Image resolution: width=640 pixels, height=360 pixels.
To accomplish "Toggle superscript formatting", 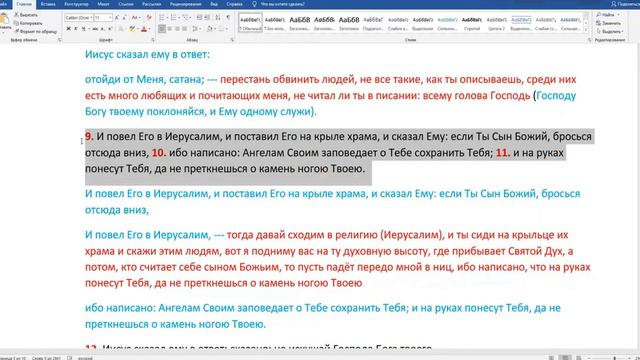I will 110,29.
